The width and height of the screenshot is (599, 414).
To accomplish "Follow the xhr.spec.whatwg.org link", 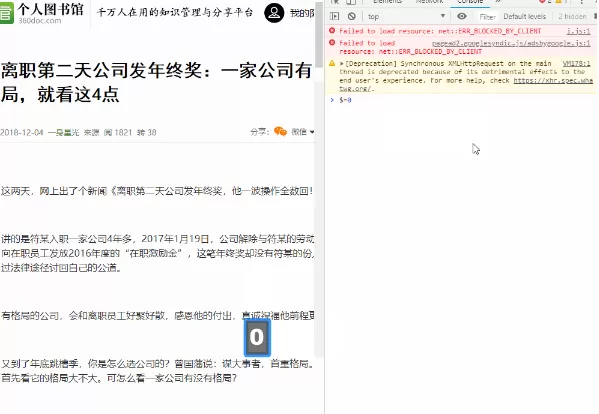I will [x=553, y=80].
